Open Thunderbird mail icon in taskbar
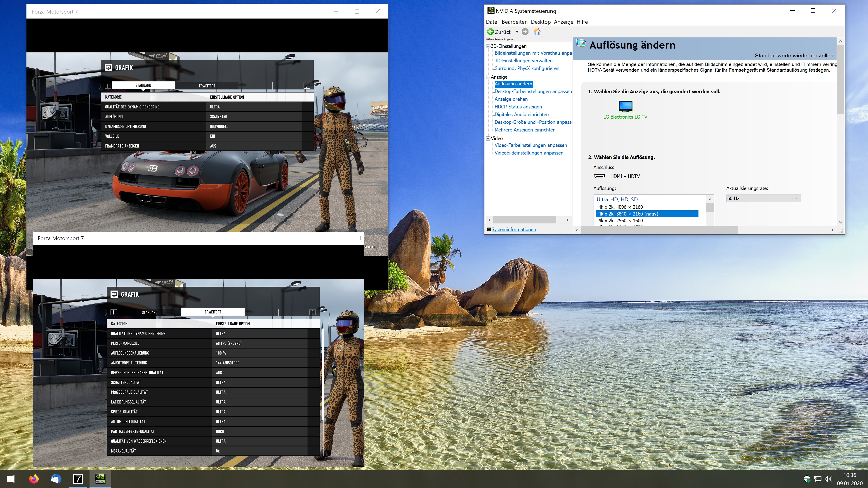This screenshot has height=488, width=868. pyautogui.click(x=56, y=479)
